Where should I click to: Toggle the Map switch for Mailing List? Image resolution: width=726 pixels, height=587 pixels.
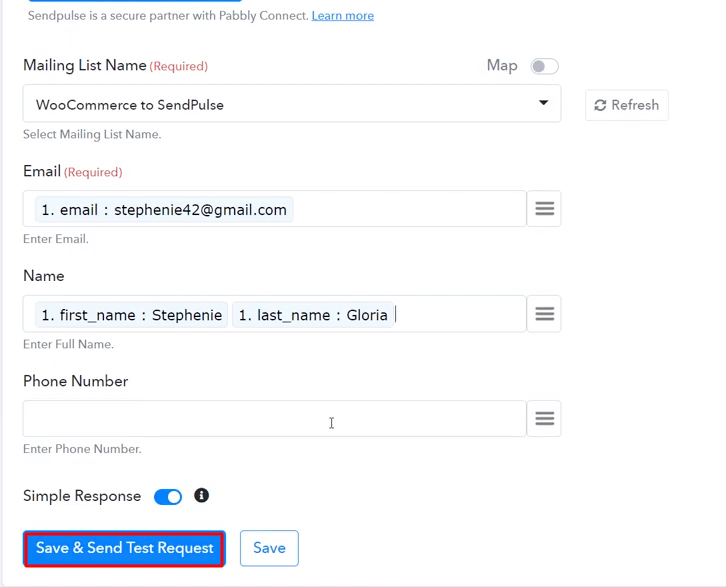click(544, 66)
